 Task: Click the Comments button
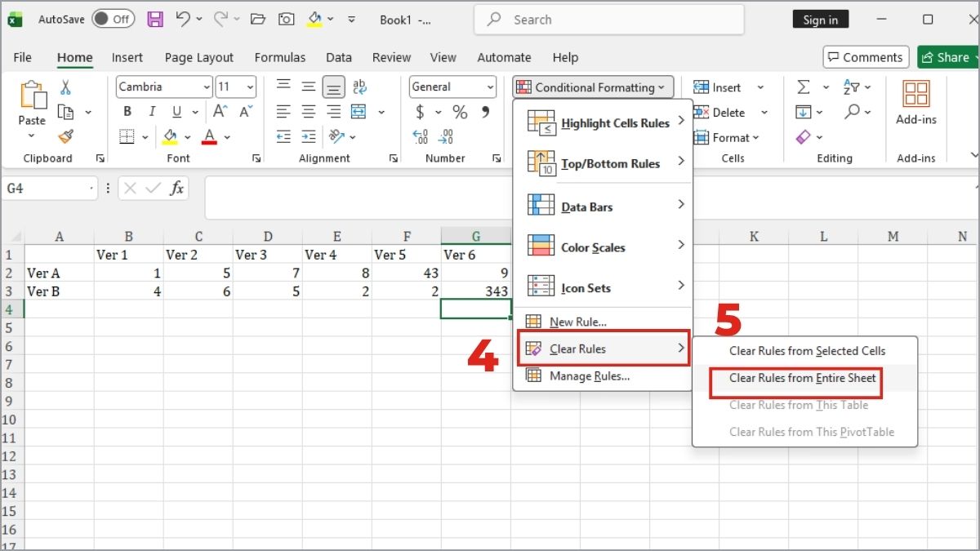pos(866,57)
